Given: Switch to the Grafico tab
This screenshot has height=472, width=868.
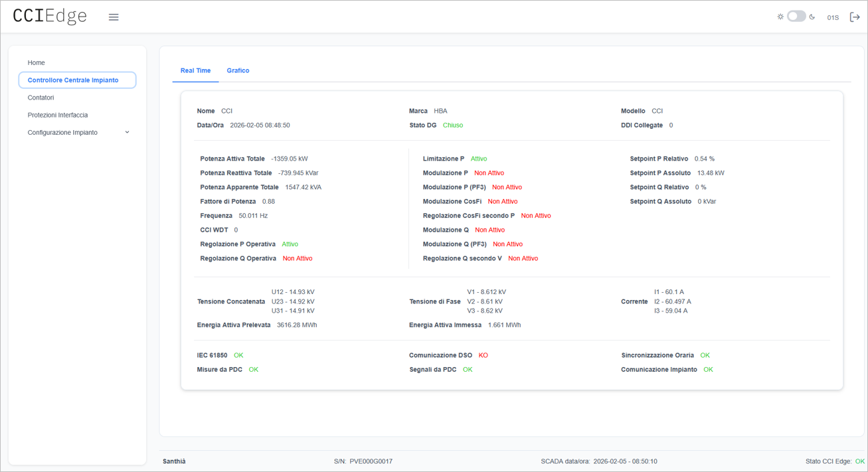Looking at the screenshot, I should (238, 70).
